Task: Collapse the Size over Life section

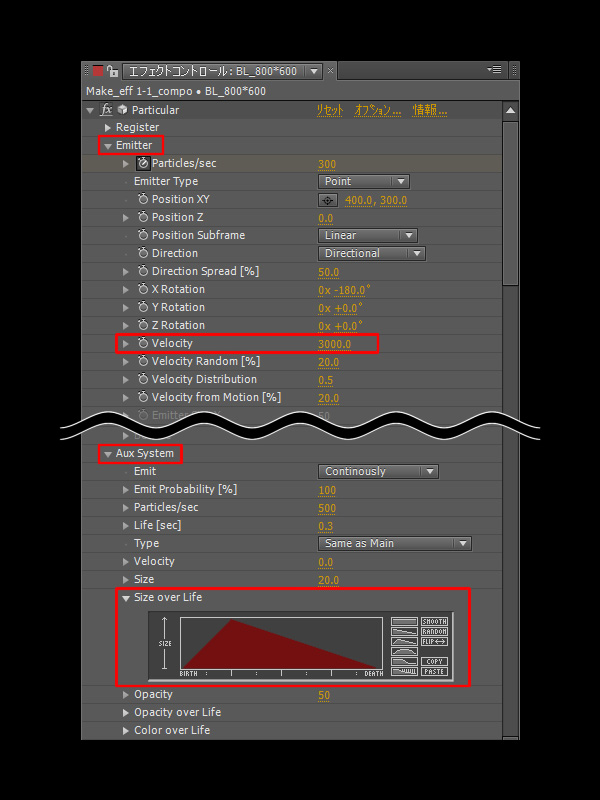Action: 126,598
